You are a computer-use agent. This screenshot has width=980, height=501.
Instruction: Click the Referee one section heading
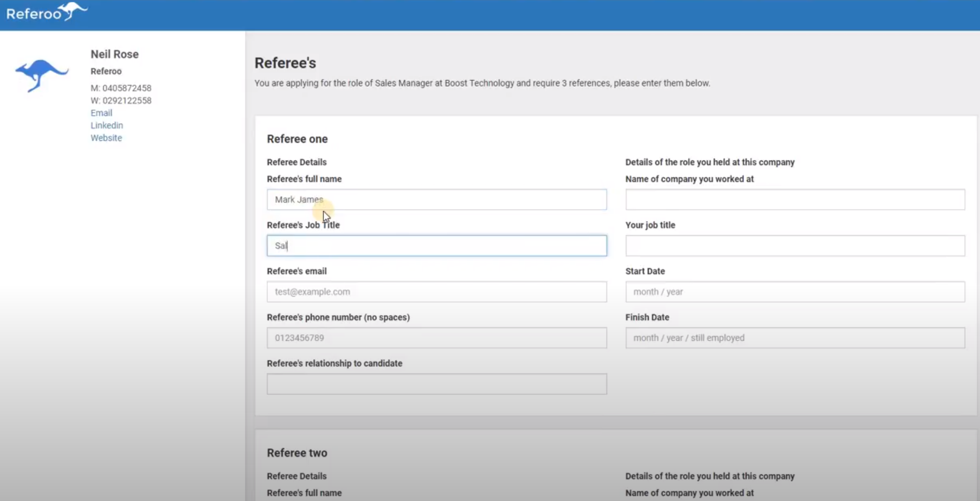[297, 139]
